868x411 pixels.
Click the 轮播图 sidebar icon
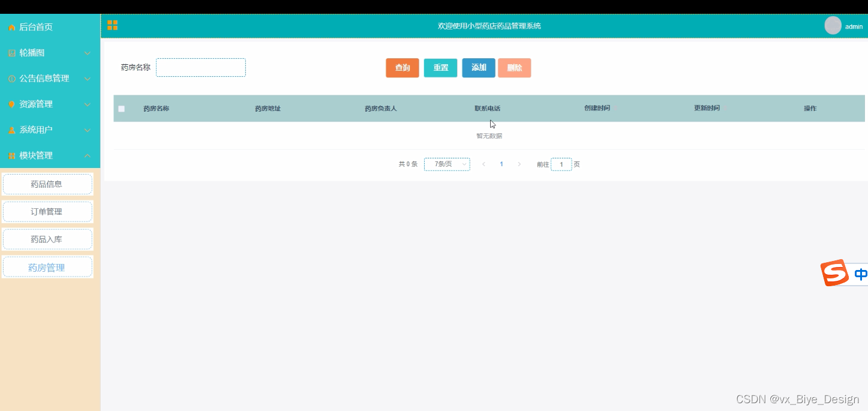[x=12, y=53]
